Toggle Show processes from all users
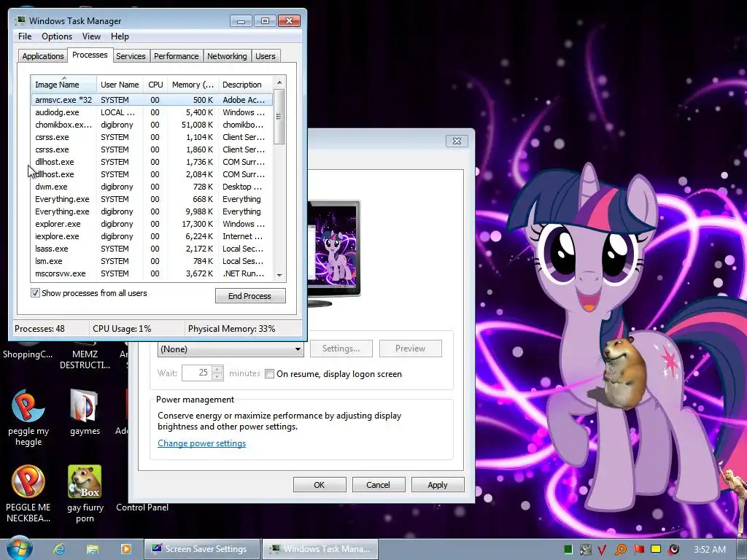This screenshot has height=560, width=747. click(x=35, y=293)
